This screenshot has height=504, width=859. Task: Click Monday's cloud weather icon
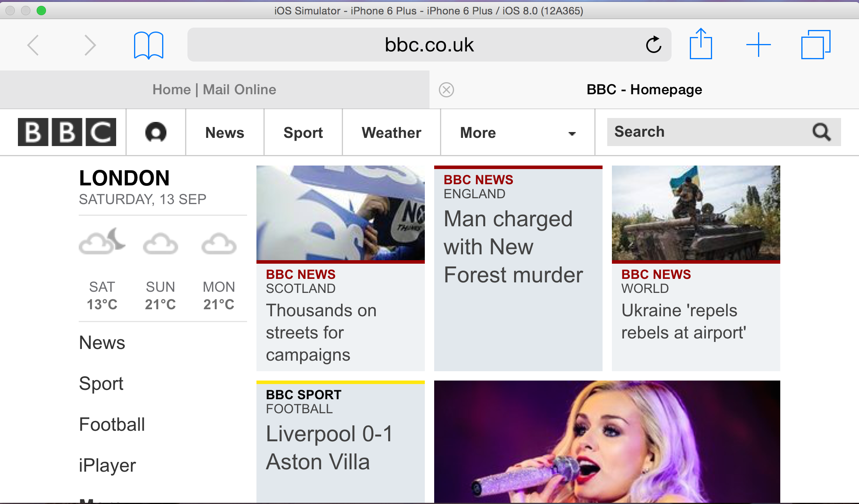(219, 244)
